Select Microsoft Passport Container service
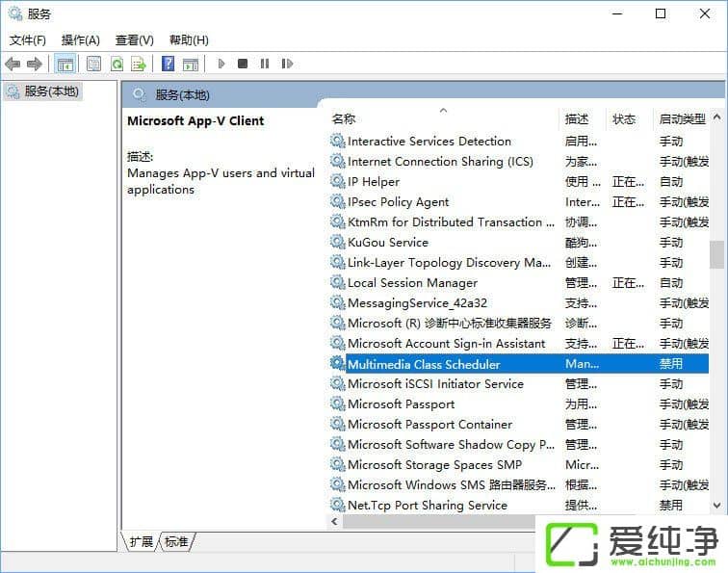This screenshot has width=728, height=573. coord(519,425)
